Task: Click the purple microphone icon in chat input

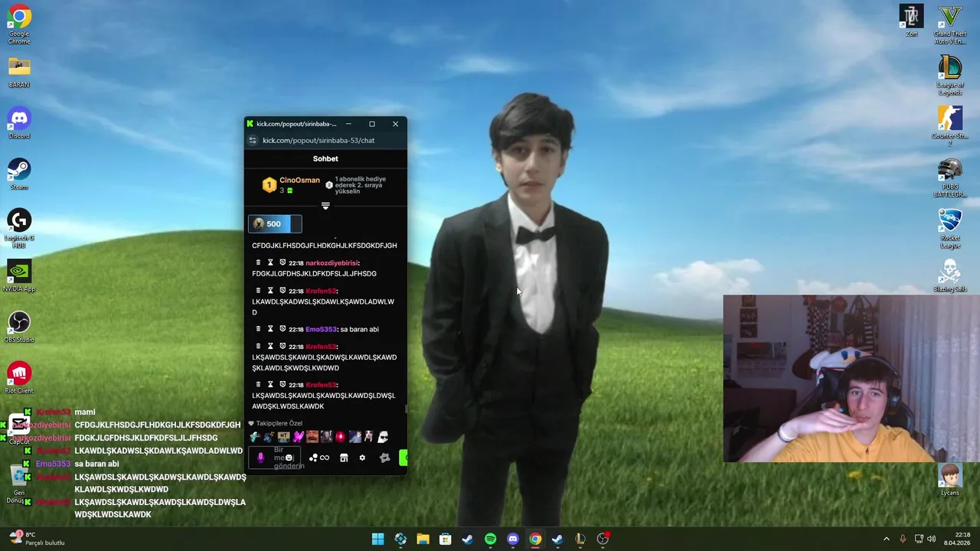Action: pyautogui.click(x=260, y=458)
